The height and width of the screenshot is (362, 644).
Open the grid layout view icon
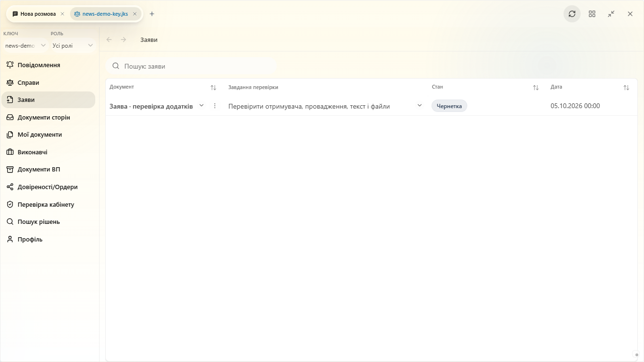pyautogui.click(x=592, y=14)
